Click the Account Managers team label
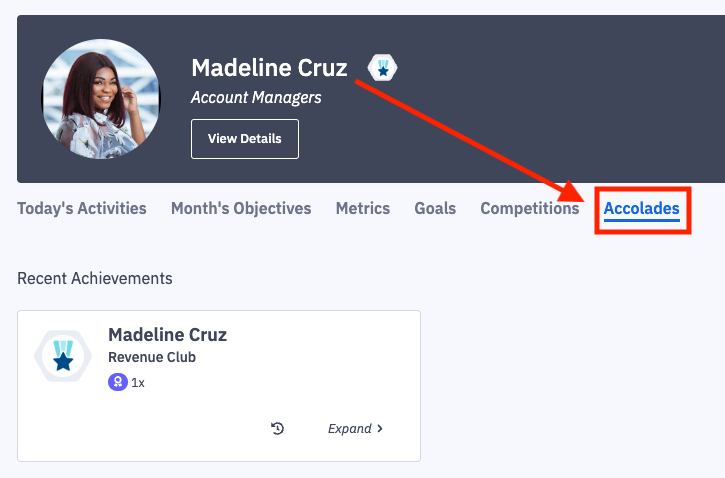Screen dimensions: 725x478 [256, 98]
